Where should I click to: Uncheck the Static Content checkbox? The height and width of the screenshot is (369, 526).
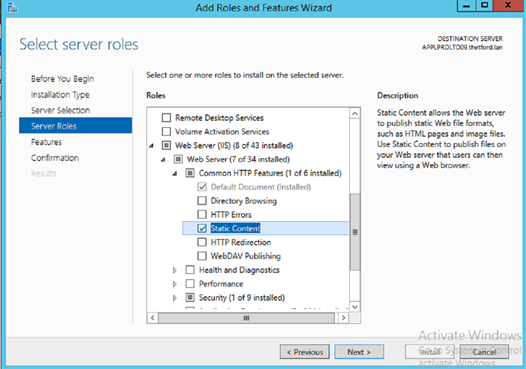coord(202,228)
